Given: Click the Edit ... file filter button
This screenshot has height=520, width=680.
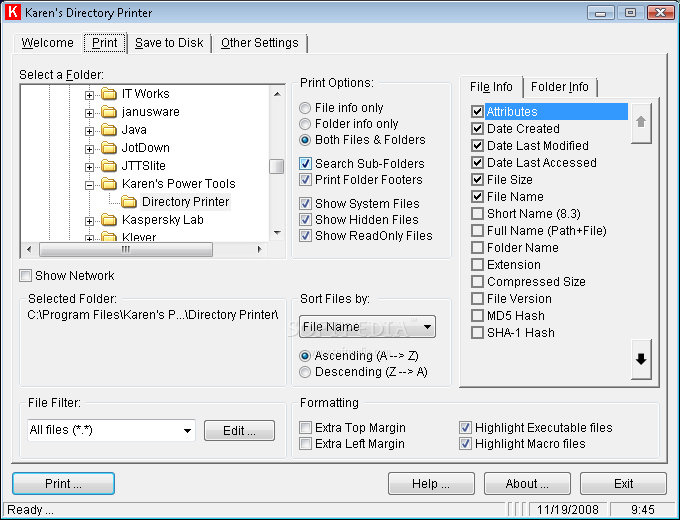Looking at the screenshot, I should [x=239, y=431].
